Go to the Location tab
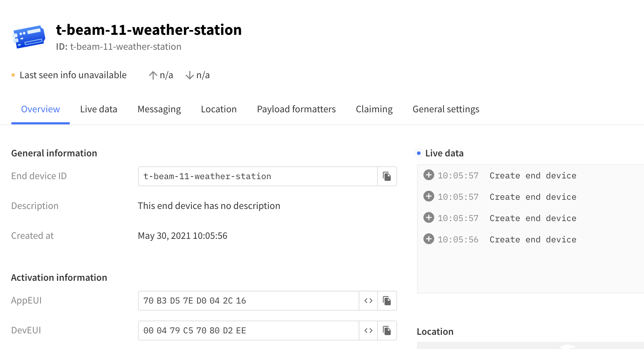 pyautogui.click(x=218, y=109)
